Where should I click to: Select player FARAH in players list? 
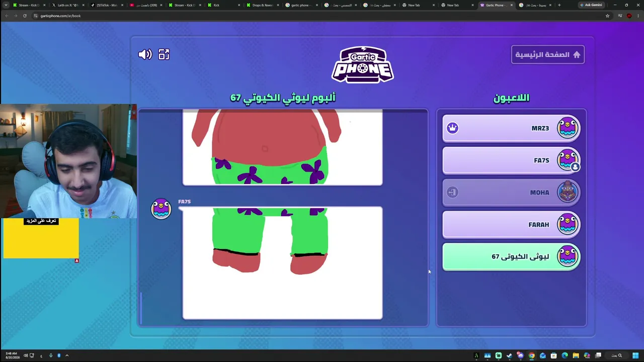pyautogui.click(x=511, y=225)
